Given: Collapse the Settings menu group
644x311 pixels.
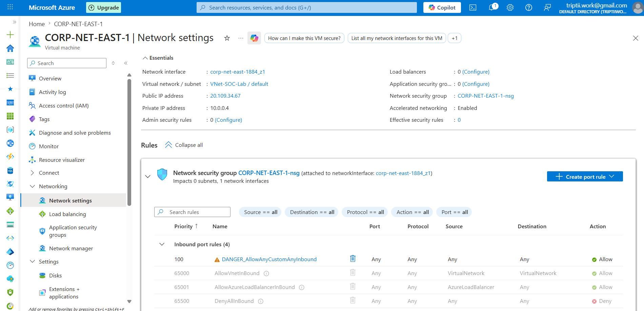Looking at the screenshot, I should [33, 261].
